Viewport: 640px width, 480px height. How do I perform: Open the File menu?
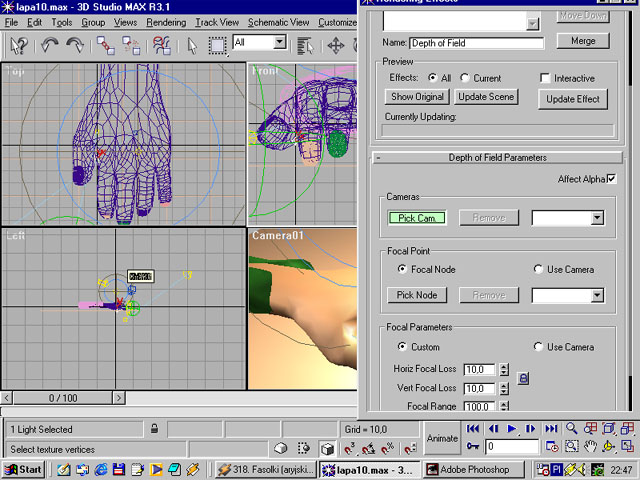11,22
